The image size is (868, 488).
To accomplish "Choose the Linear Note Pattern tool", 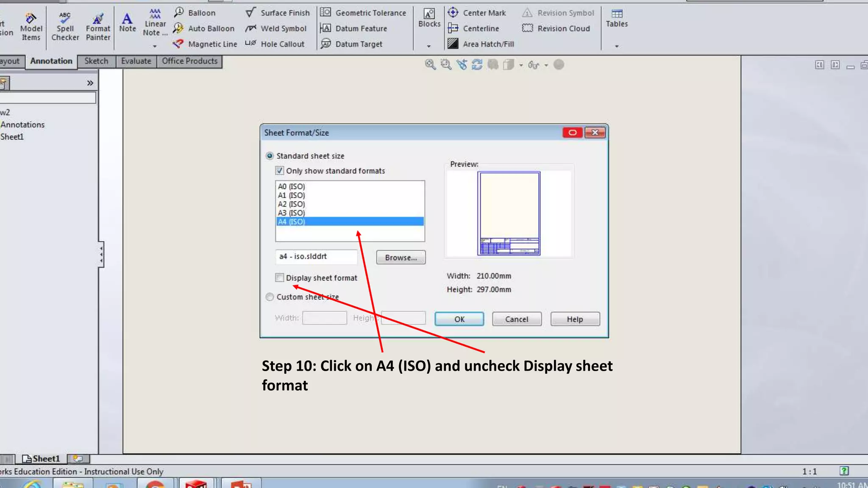I will pyautogui.click(x=155, y=22).
